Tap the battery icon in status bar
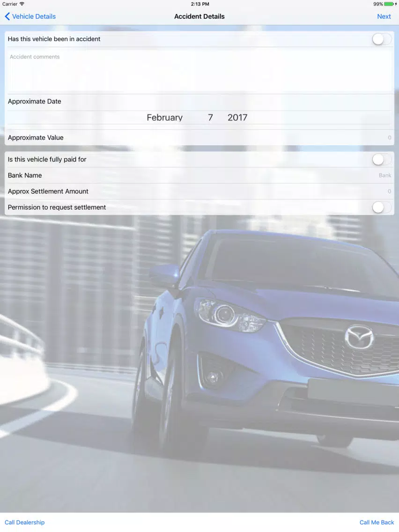399x532 pixels. [x=389, y=4]
